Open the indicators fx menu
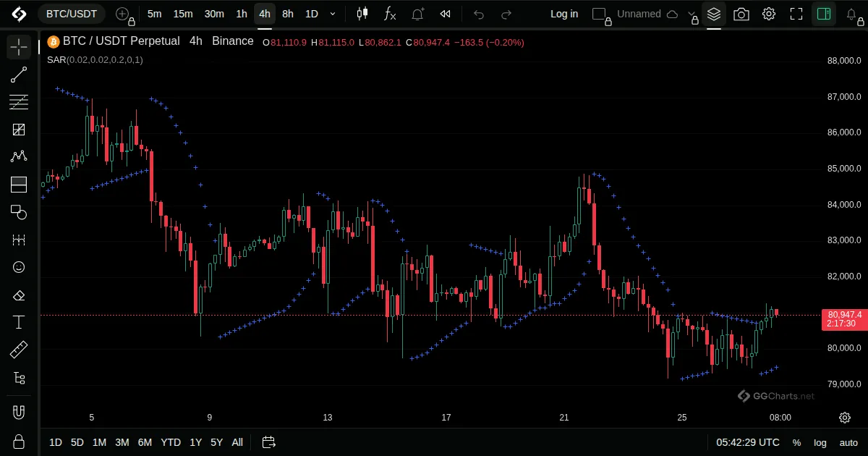Image resolution: width=868 pixels, height=456 pixels. [x=390, y=14]
